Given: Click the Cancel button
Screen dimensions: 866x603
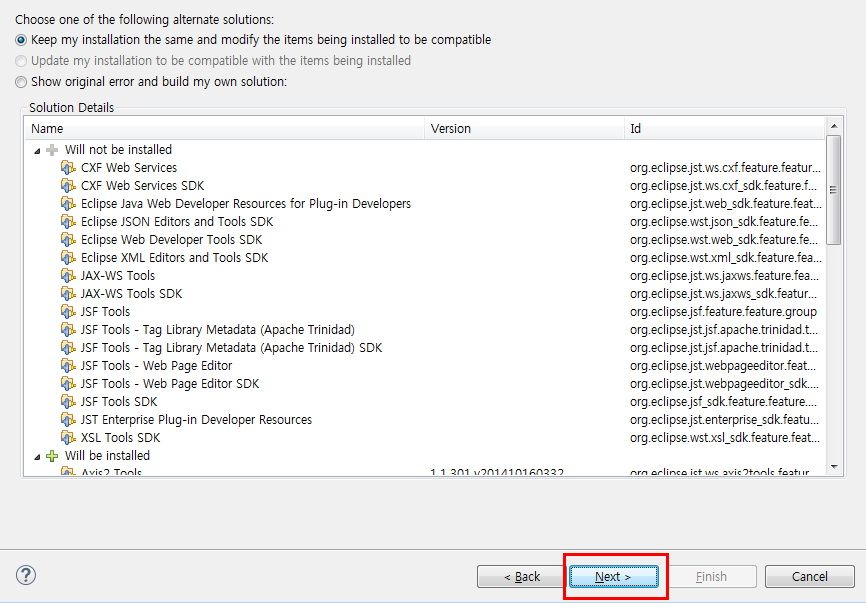Looking at the screenshot, I should pos(810,576).
